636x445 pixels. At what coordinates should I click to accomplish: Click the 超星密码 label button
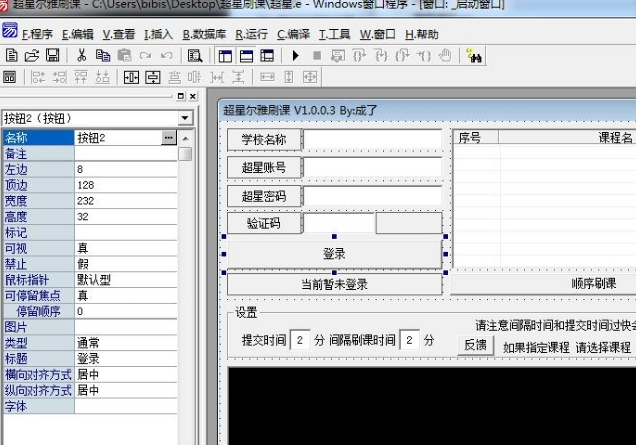click(x=264, y=196)
